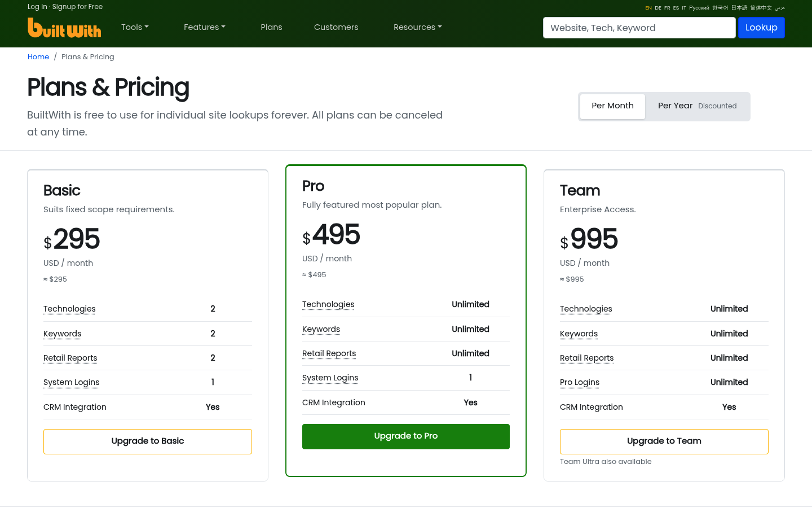812x508 pixels.
Task: Open the Customers nav item
Action: pos(336,27)
